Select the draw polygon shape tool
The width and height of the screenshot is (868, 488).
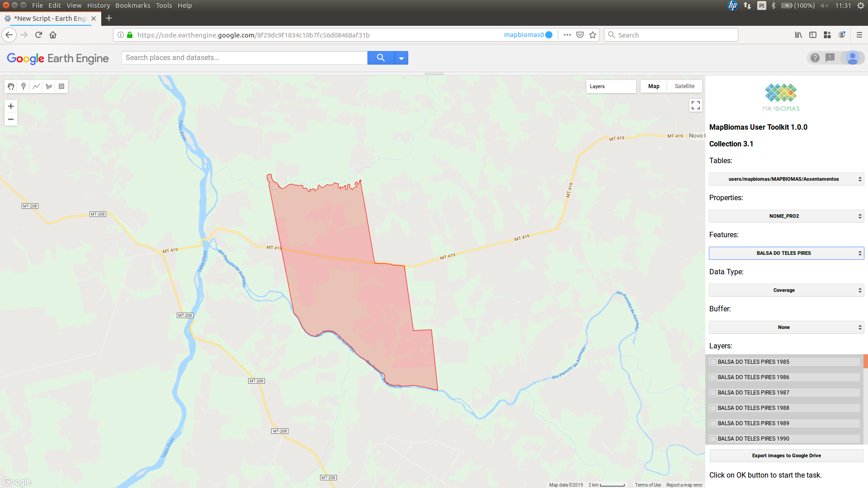point(49,86)
